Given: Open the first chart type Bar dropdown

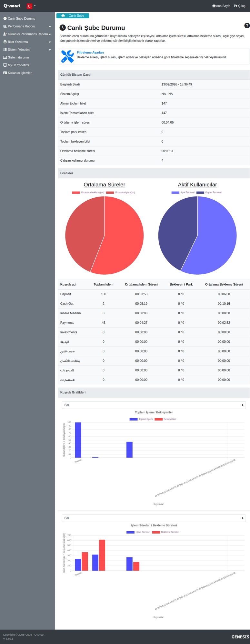Looking at the screenshot, I should coord(154,405).
